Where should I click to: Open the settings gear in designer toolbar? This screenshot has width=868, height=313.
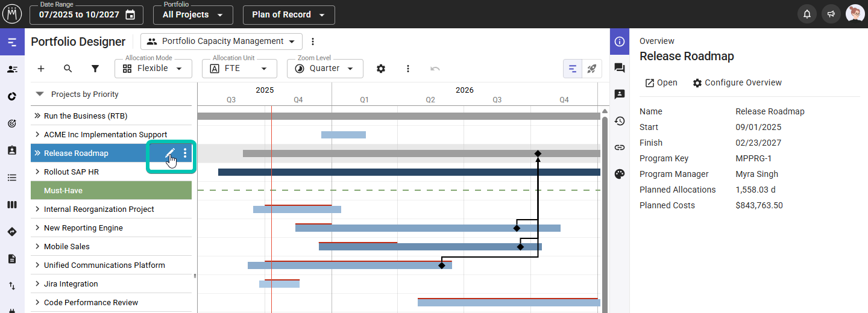click(x=381, y=69)
